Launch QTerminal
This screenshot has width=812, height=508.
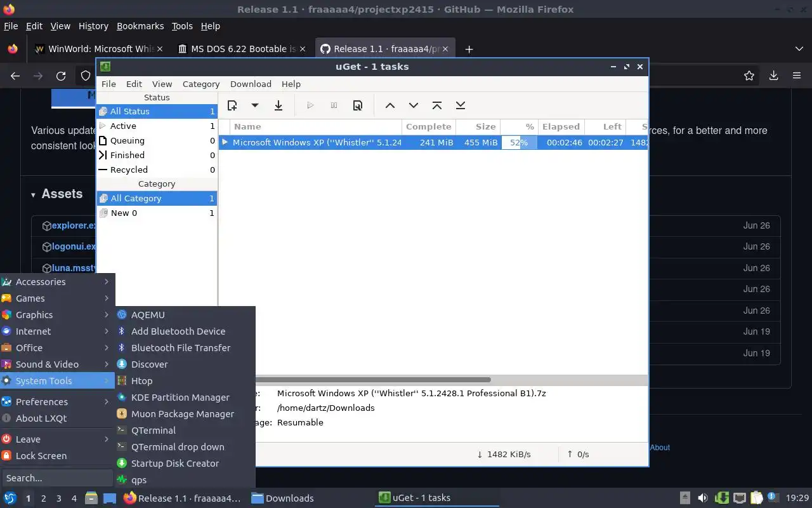(x=185, y=431)
